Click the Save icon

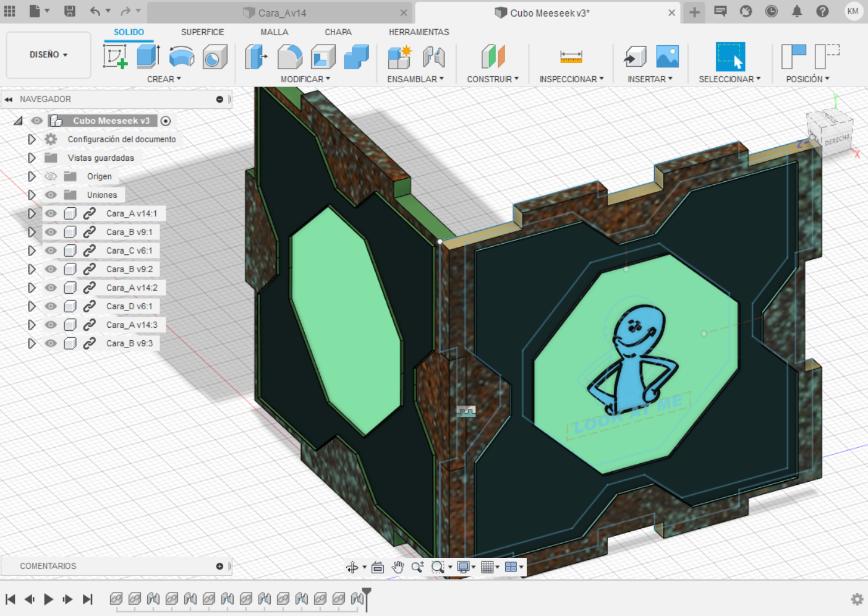coord(70,11)
